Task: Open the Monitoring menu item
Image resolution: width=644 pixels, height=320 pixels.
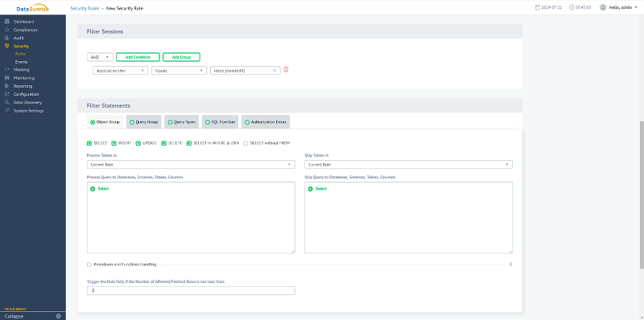Action: (x=24, y=77)
